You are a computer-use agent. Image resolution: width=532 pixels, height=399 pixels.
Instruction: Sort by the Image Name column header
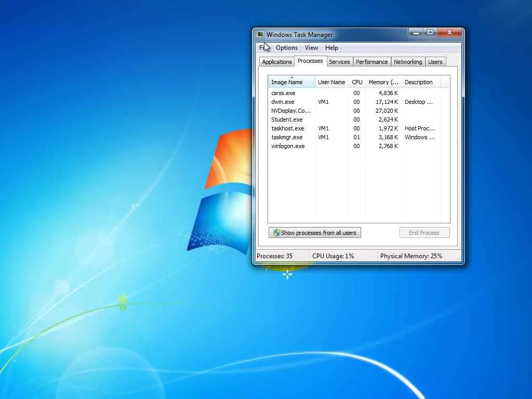[291, 82]
